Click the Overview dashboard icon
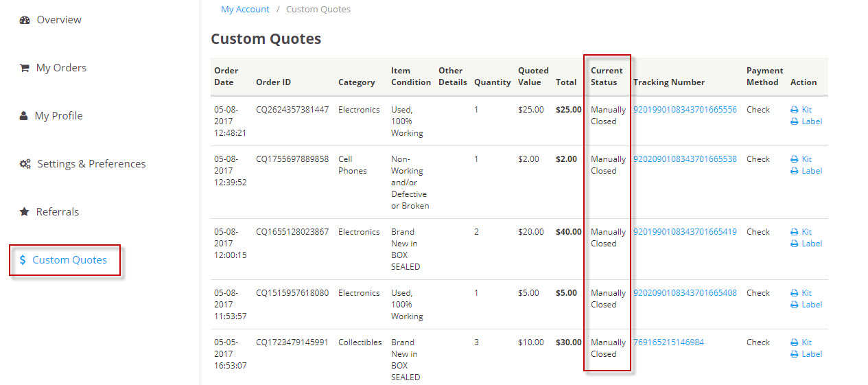This screenshot has width=868, height=385. tap(25, 20)
